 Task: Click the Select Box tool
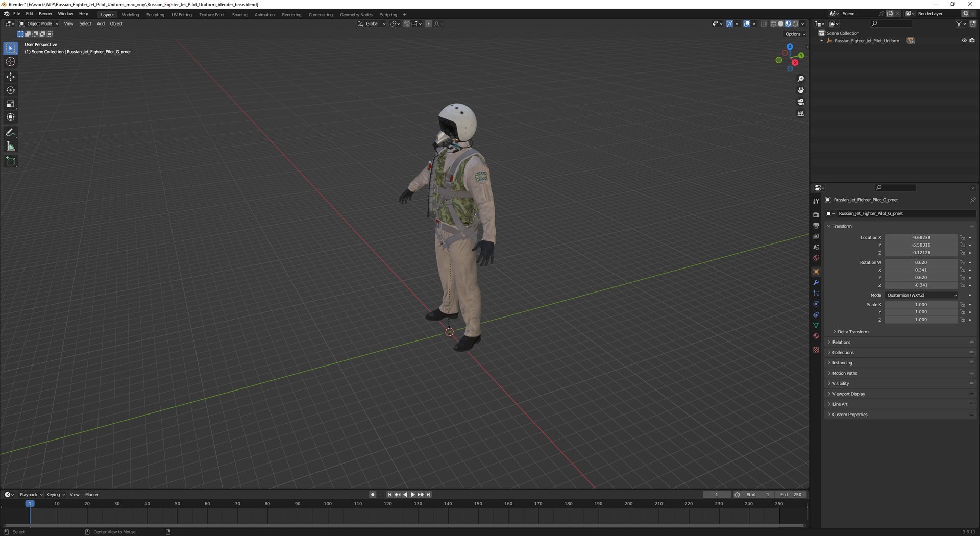pos(11,48)
